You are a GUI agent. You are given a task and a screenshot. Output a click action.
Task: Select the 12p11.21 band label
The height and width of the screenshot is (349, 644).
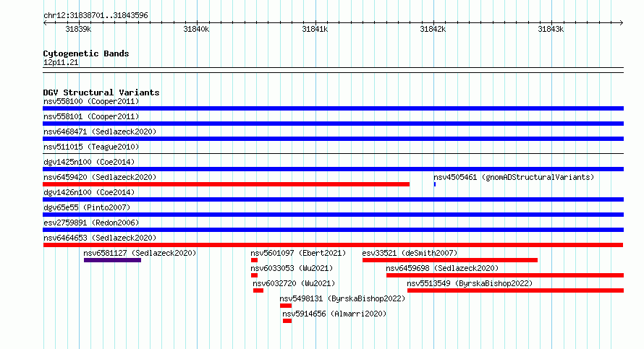(61, 62)
